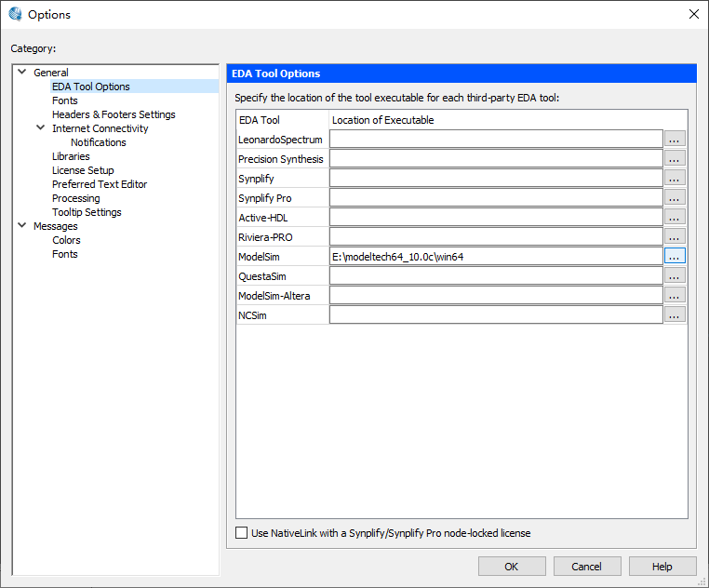709x588 pixels.
Task: Click the Riviera-PRO row label
Action: point(265,237)
